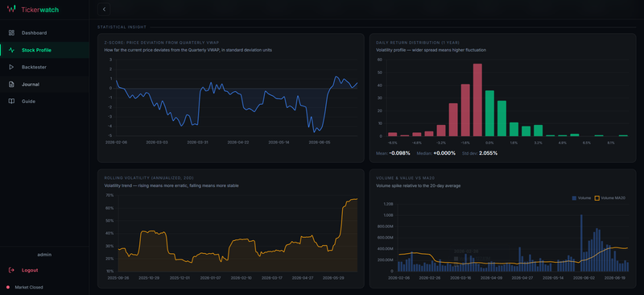Click the Mean value -0.098%

[x=399, y=153]
